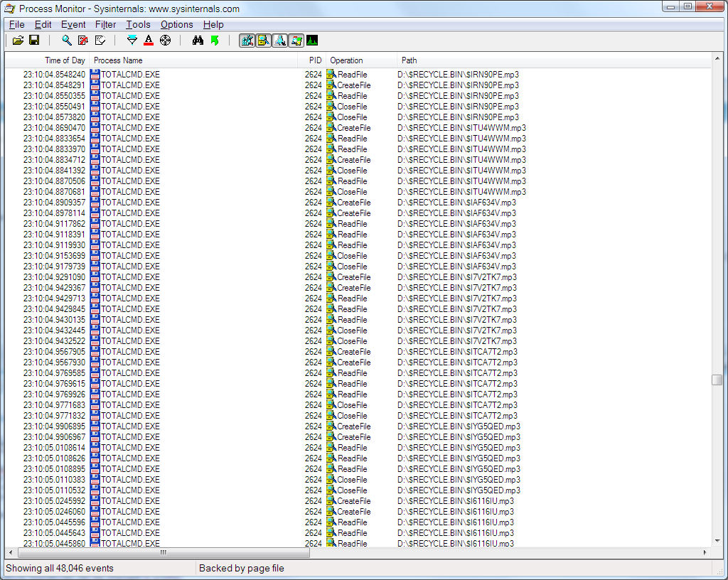This screenshot has height=580, width=728.
Task: Click horizontal scrollbar right arrow
Action: [705, 552]
